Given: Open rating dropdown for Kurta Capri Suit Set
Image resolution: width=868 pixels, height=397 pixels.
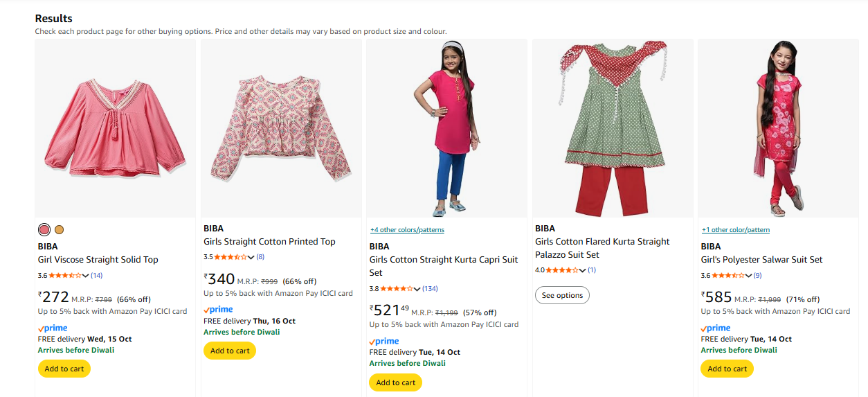Looking at the screenshot, I should (x=417, y=289).
